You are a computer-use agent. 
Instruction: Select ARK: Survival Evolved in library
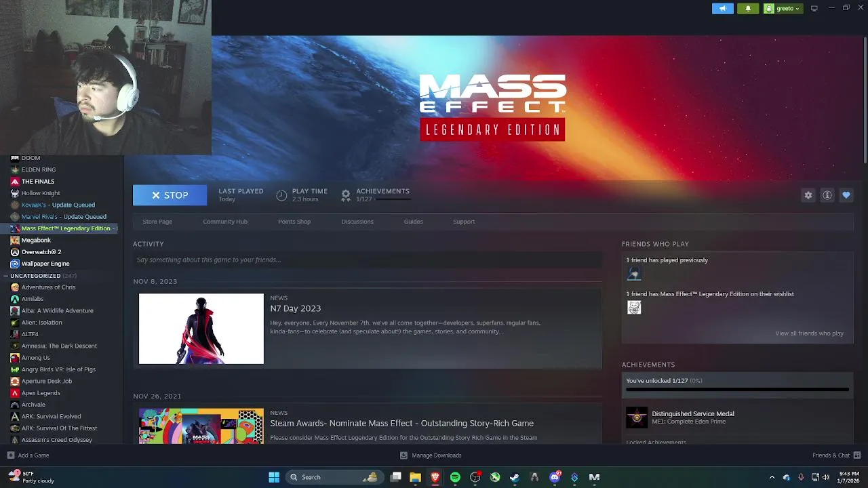click(x=51, y=416)
